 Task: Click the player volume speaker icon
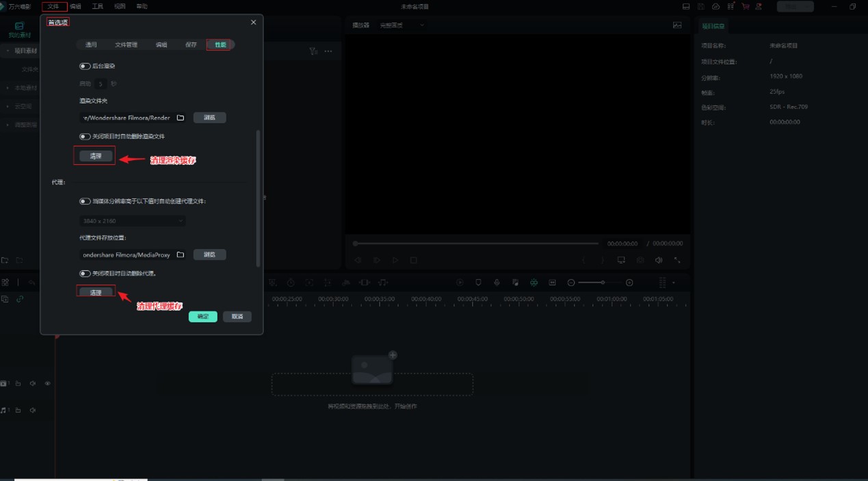659,260
